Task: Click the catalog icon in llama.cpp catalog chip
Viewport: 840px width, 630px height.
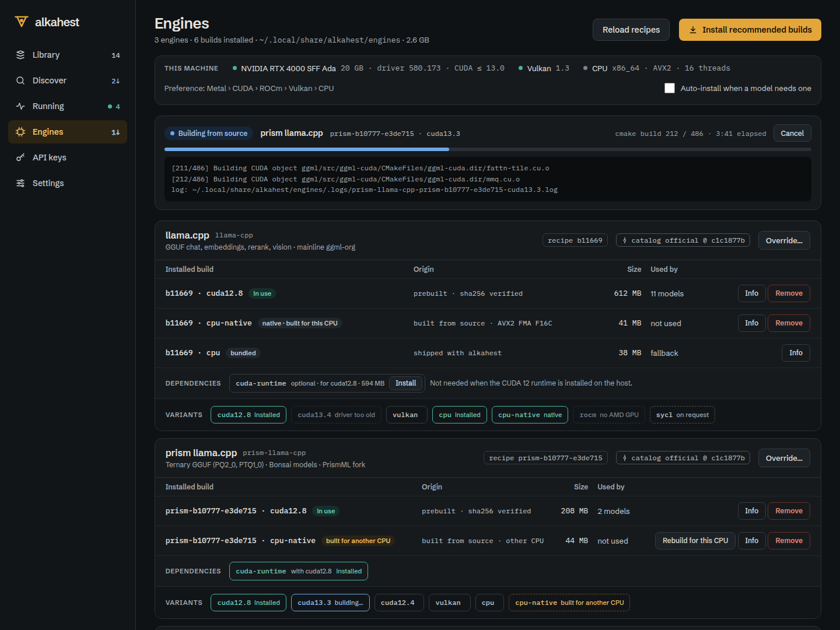Action: 625,240
